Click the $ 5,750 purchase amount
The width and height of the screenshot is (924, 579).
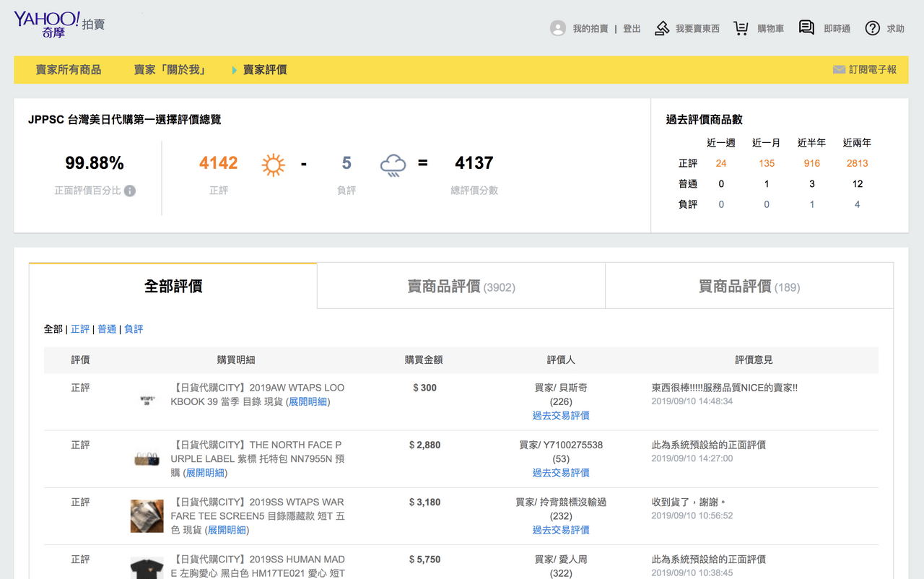coord(424,560)
